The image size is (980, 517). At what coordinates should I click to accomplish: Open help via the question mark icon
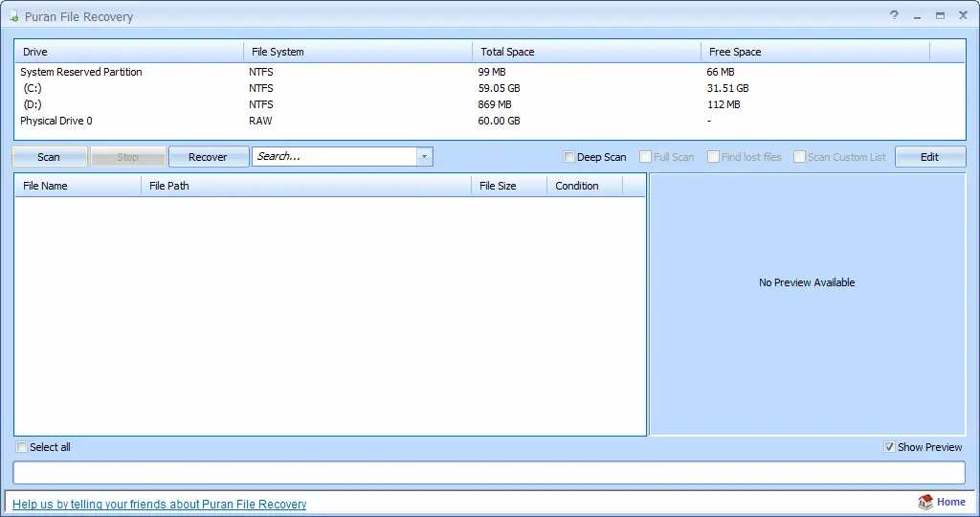(x=895, y=15)
